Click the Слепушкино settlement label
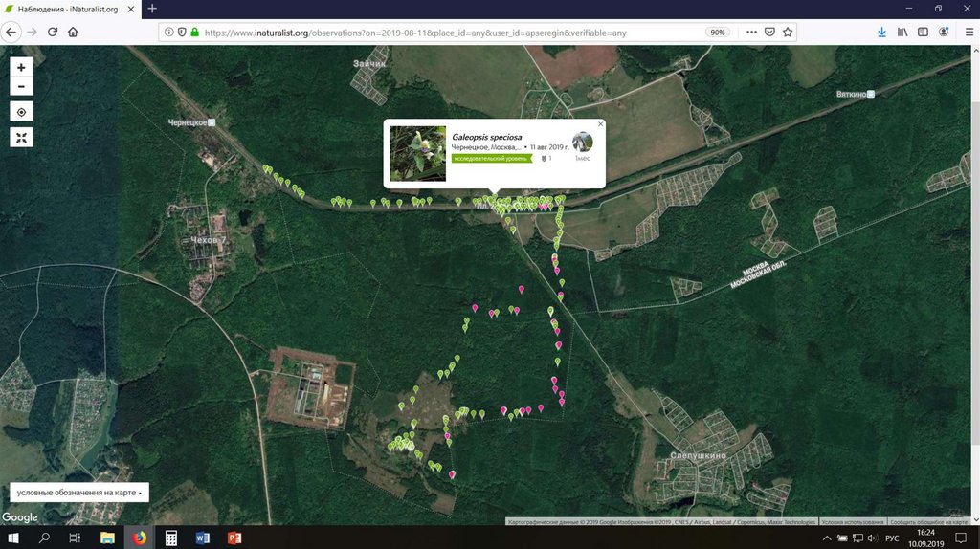Screen dimensions: 980x549 [698, 456]
